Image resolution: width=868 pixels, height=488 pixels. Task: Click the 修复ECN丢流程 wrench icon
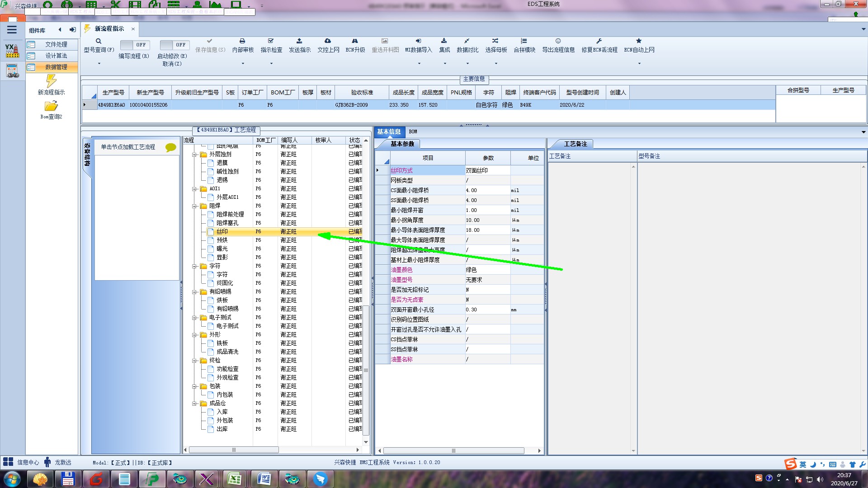(x=599, y=41)
